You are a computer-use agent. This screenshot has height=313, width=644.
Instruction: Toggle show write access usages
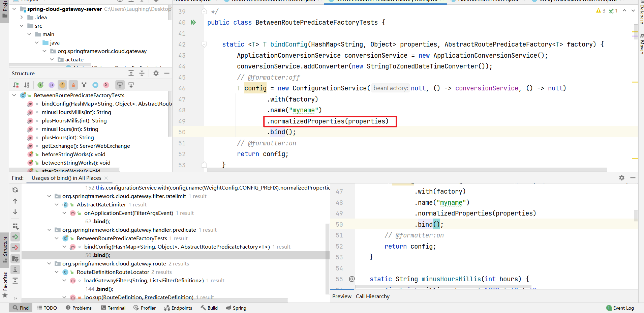(15, 248)
